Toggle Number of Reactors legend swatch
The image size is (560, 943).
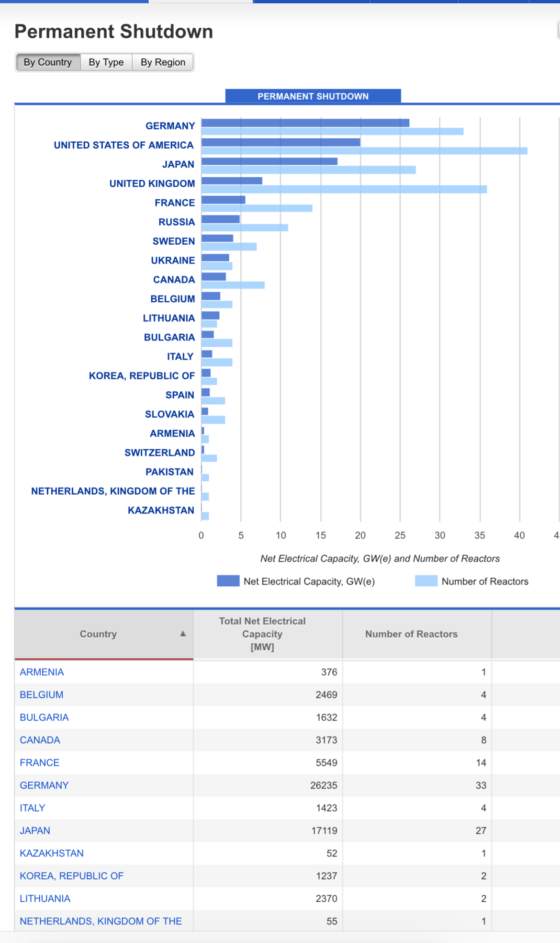point(426,581)
